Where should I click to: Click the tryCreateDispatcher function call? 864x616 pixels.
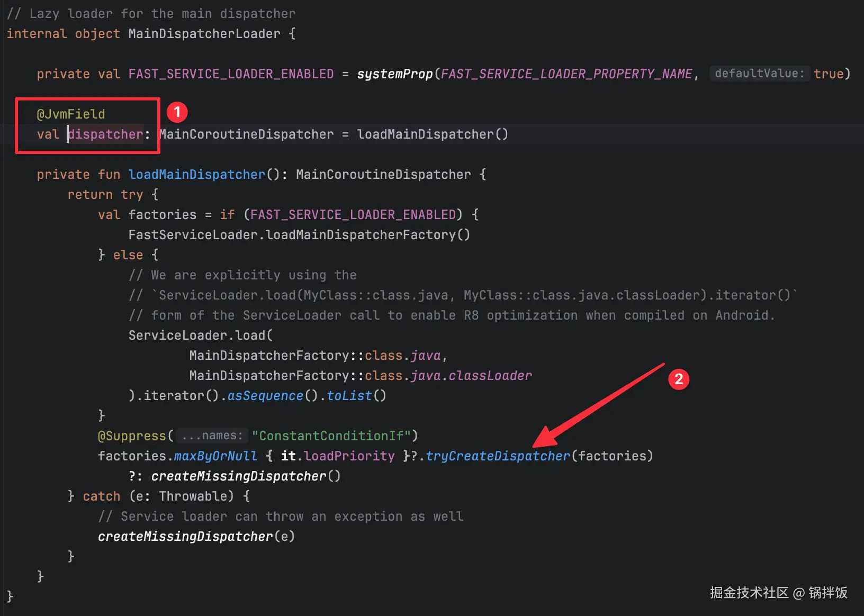pyautogui.click(x=498, y=456)
